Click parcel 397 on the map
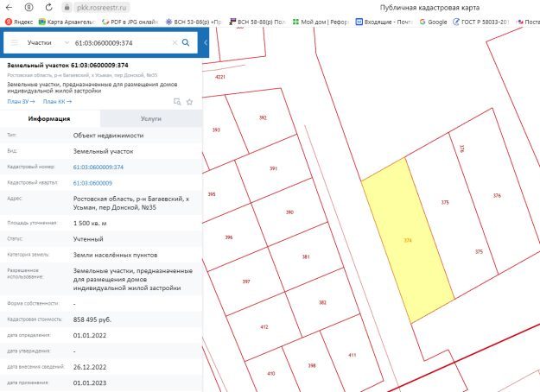Image resolution: width=540 pixels, height=392 pixels. (x=246, y=281)
